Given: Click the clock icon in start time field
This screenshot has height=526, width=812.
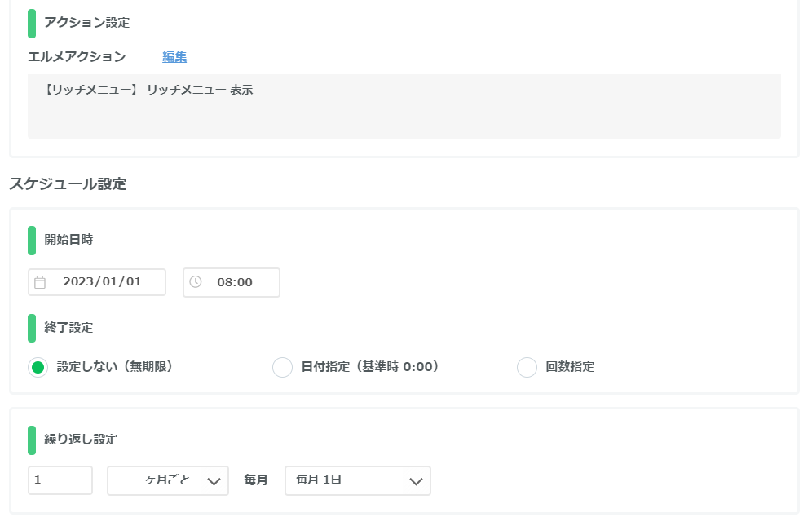Looking at the screenshot, I should (195, 282).
